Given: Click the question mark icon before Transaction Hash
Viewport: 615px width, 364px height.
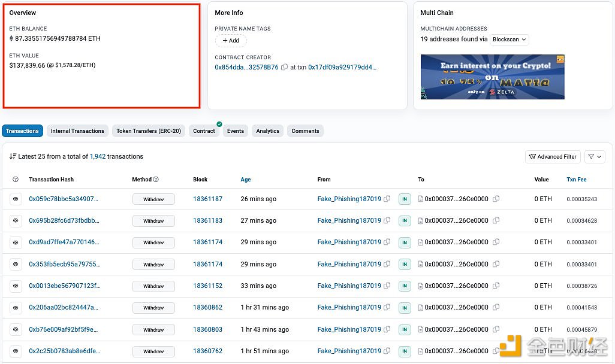Looking at the screenshot, I should point(16,180).
